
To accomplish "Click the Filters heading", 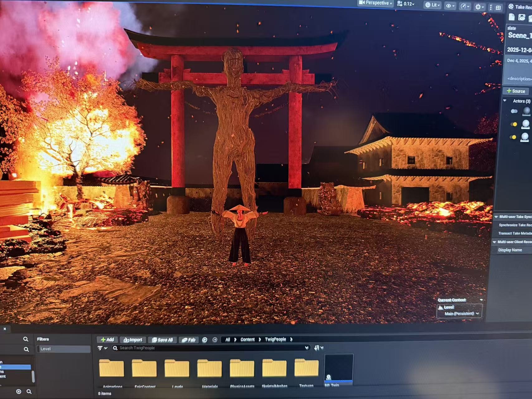I will pos(43,339).
